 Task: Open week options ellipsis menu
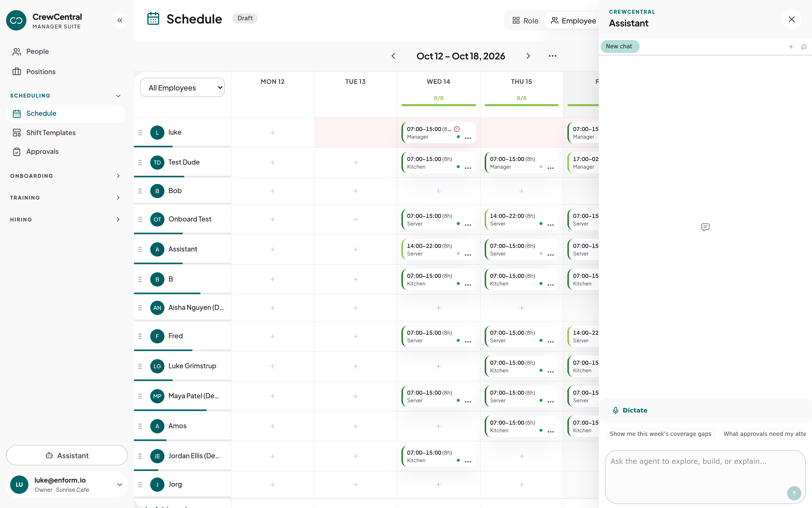point(553,56)
